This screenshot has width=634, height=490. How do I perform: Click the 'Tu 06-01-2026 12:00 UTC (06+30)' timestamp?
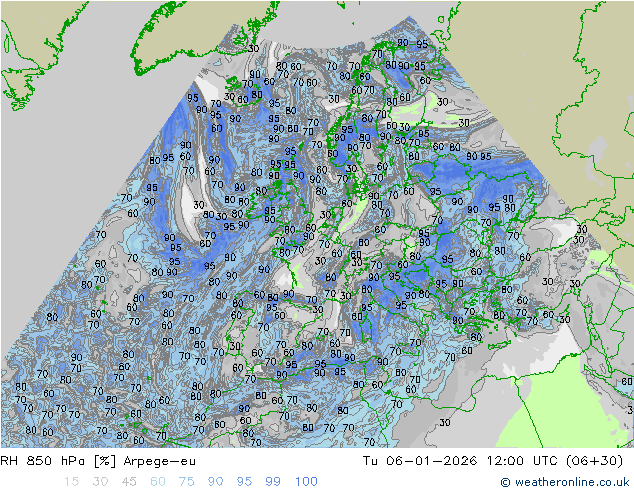pos(493,461)
